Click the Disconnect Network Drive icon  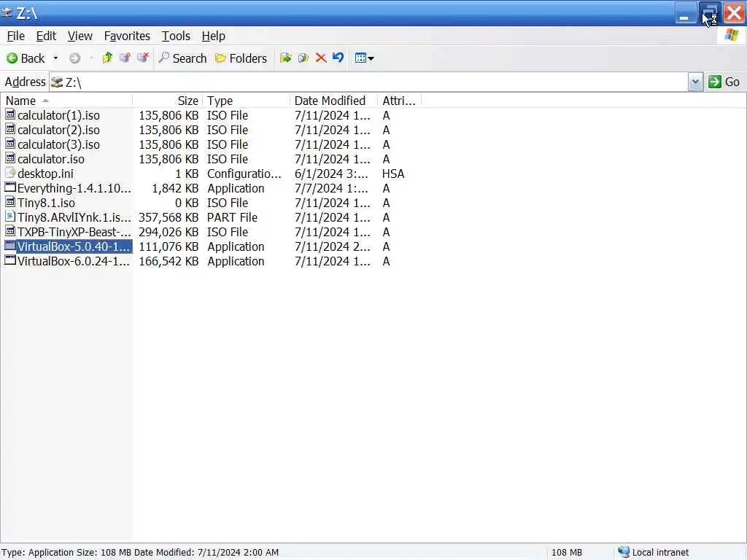(x=142, y=58)
